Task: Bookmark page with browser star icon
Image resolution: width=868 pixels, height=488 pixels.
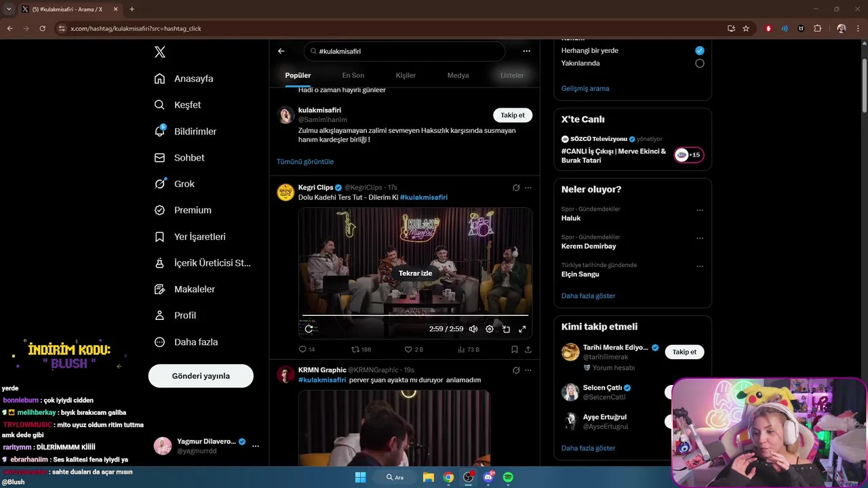Action: [x=746, y=28]
